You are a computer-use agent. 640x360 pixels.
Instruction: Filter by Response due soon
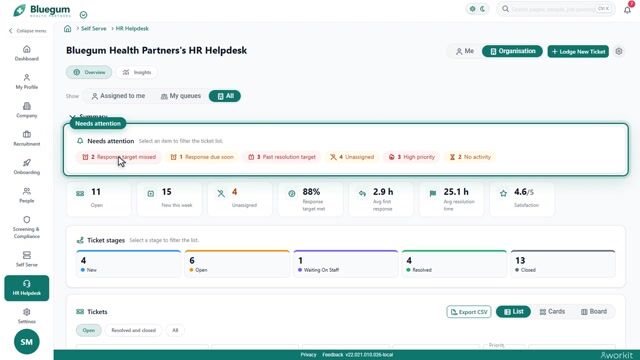(202, 157)
